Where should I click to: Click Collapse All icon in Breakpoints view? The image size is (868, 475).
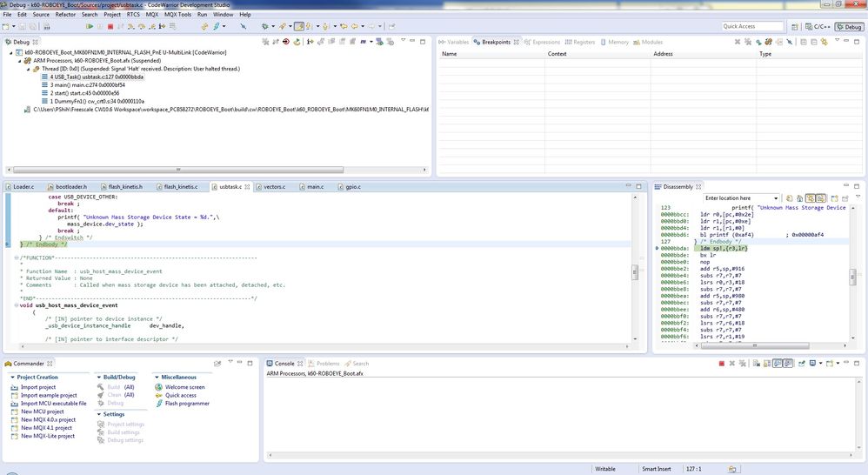[814, 42]
